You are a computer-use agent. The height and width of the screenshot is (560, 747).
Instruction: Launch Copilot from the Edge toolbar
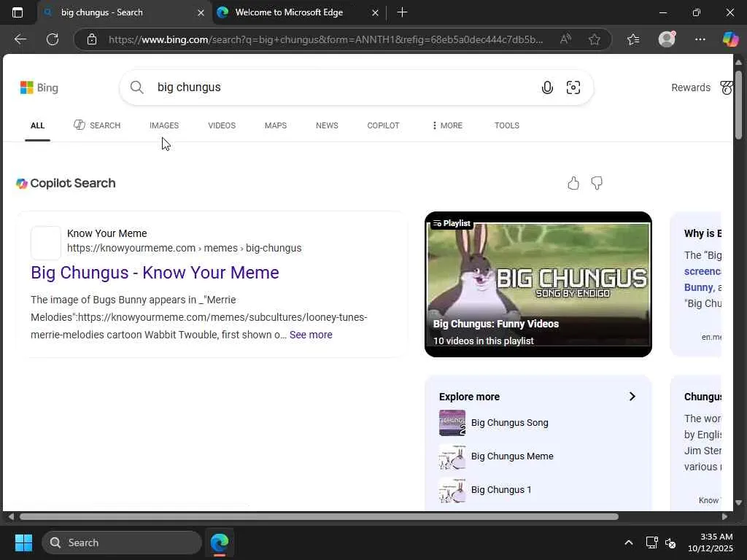pos(730,39)
